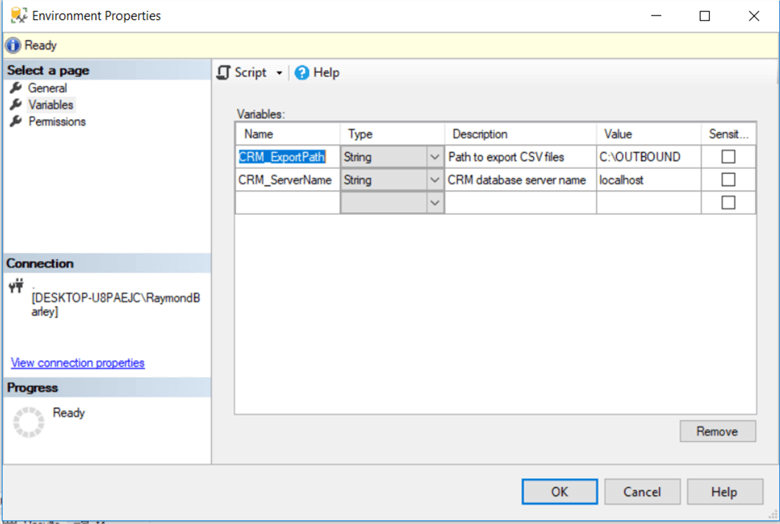Switch to the General page
780x524 pixels.
point(47,88)
